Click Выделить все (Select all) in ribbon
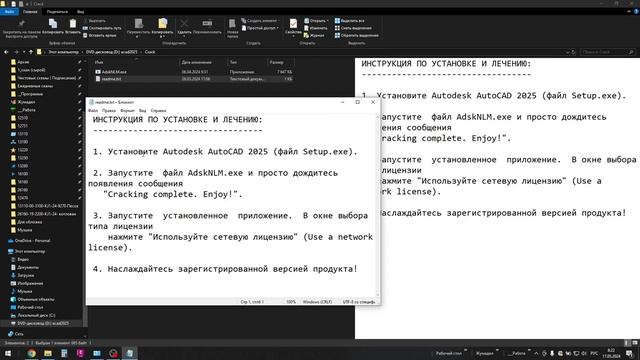This screenshot has height=360, width=640. 349,21
